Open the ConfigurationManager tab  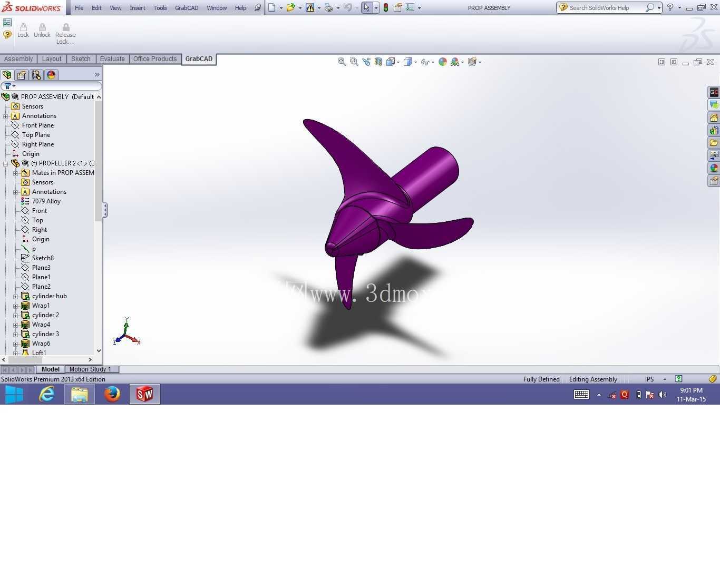36,75
